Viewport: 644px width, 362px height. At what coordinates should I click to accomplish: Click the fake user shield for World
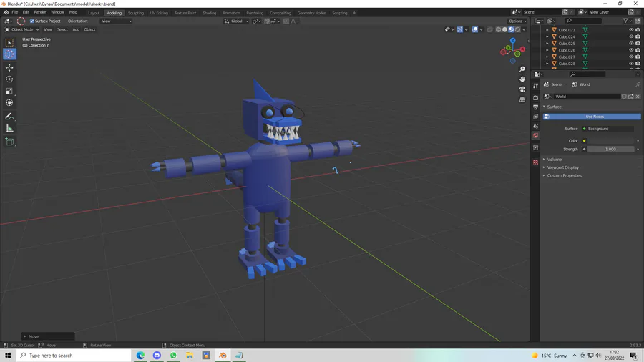(x=624, y=97)
